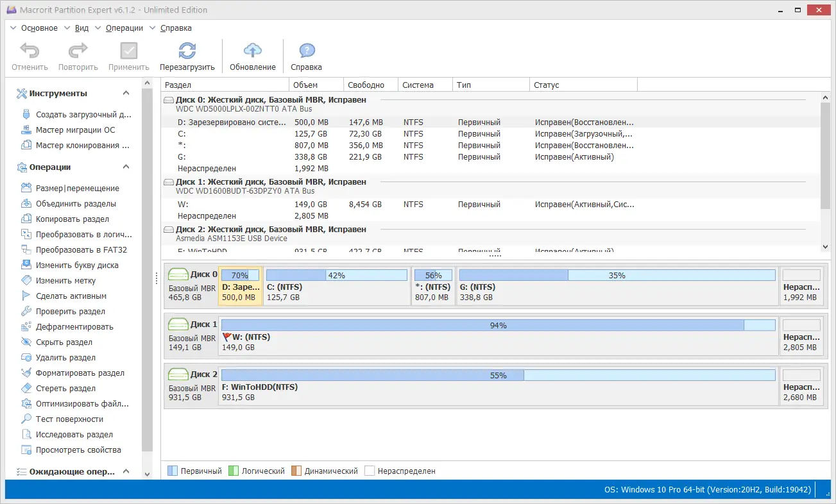
Task: Open the Вид menu
Action: (81, 28)
